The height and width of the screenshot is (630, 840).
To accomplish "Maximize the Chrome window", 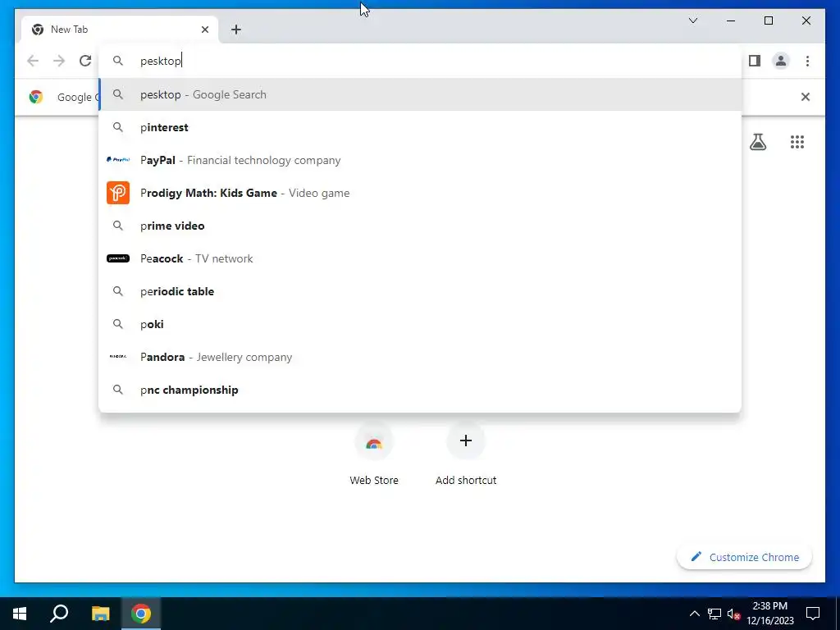I will 768,21.
